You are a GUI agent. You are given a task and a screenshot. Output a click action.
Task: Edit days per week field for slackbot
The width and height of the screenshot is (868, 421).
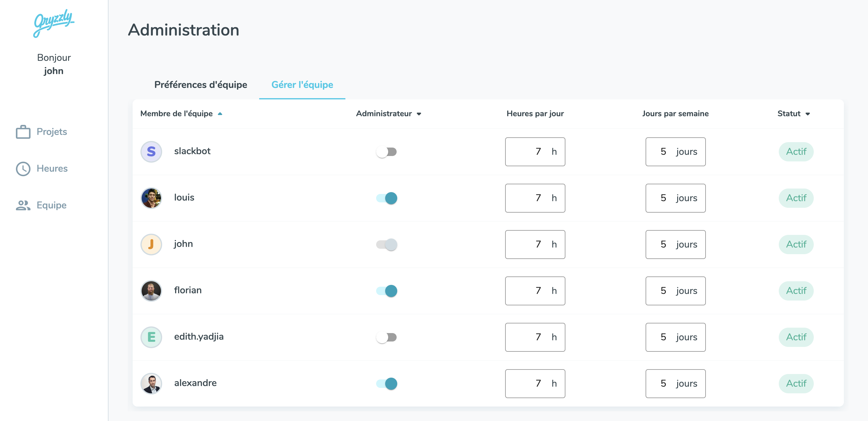tap(676, 152)
